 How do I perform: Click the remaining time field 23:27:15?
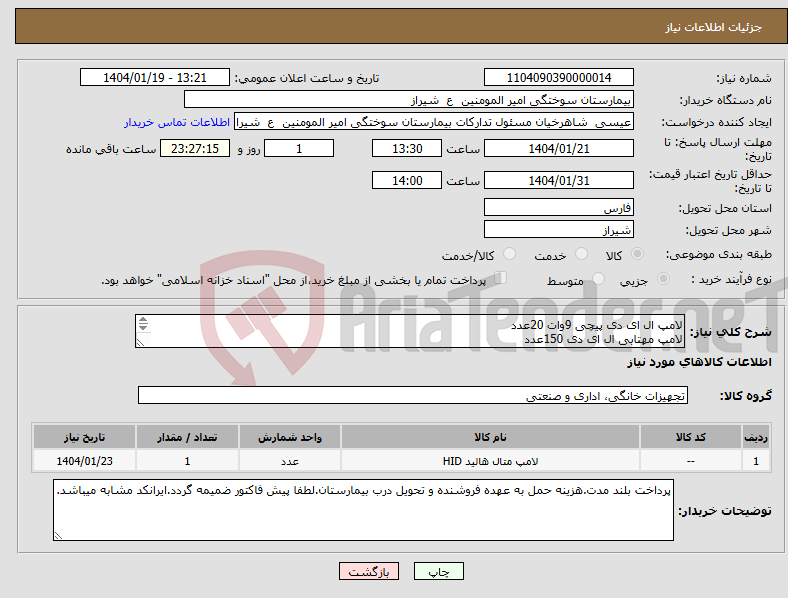coord(195,149)
